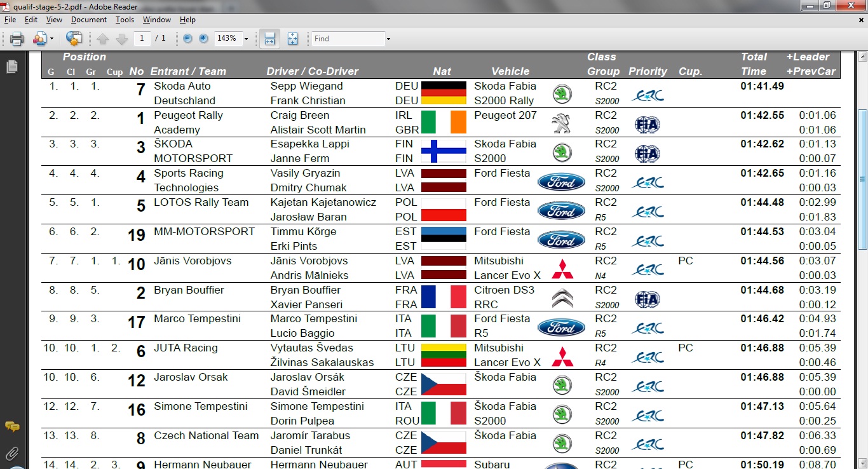Click the 'Driver / Co-Driver' column header
This screenshot has height=469, width=868.
pos(313,71)
